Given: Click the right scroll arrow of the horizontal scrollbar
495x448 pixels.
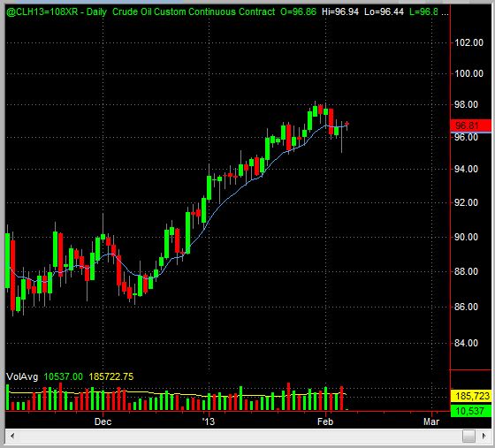Looking at the screenshot, I should [x=484, y=437].
